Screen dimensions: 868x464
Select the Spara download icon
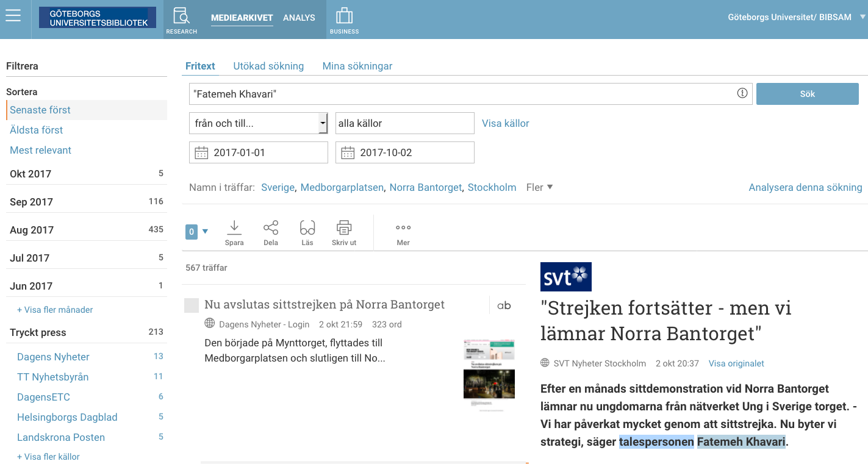(234, 232)
